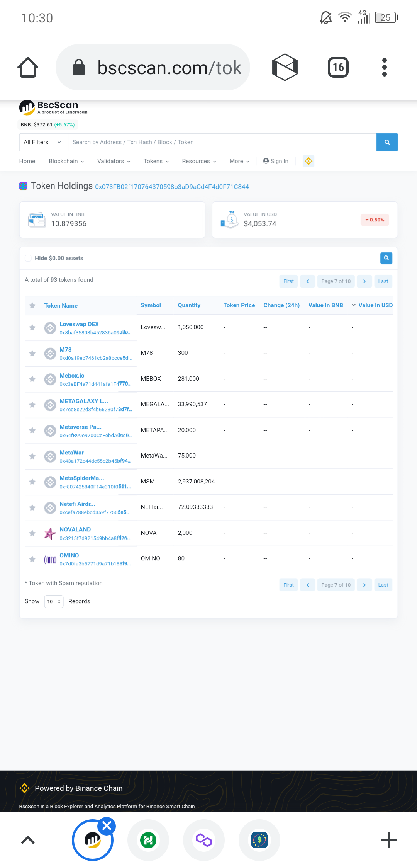The height and width of the screenshot is (868, 417).
Task: Click the favorites star column header
Action: (32, 306)
